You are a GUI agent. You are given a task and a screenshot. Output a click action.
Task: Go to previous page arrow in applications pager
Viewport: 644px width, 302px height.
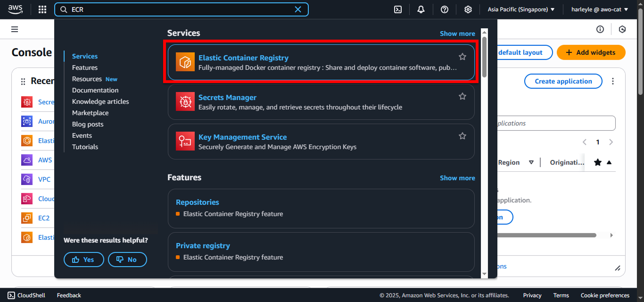tap(585, 142)
